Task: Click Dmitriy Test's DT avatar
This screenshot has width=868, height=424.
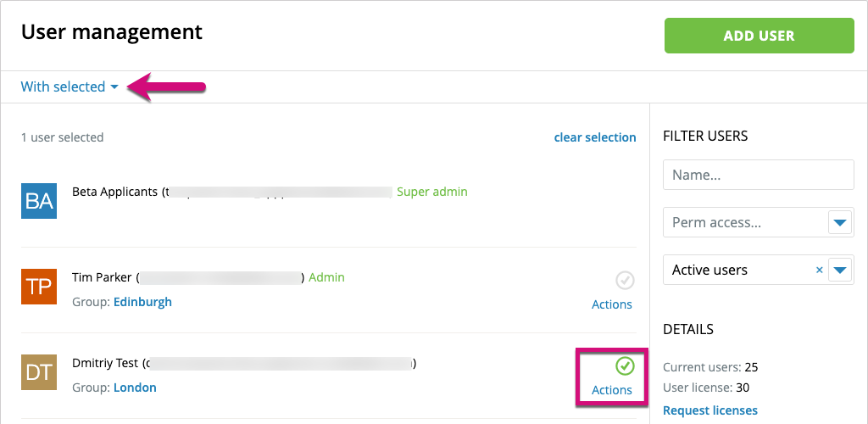Action: click(39, 372)
